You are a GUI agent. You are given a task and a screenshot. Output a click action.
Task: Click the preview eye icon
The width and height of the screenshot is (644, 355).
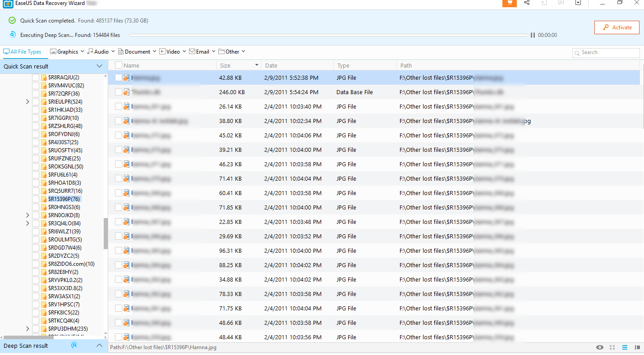click(x=600, y=347)
